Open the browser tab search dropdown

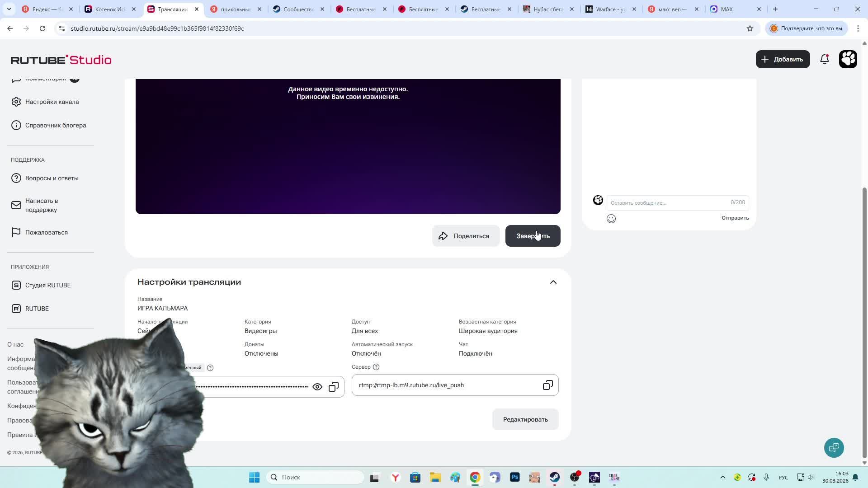9,9
